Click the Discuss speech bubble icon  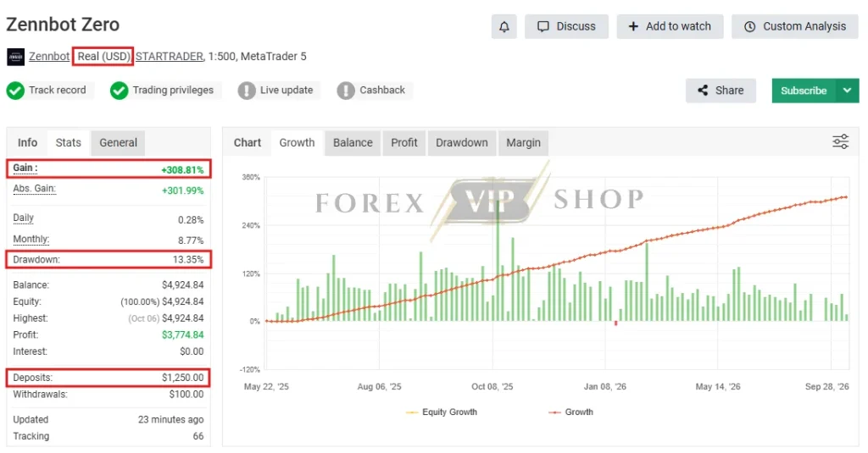click(543, 26)
